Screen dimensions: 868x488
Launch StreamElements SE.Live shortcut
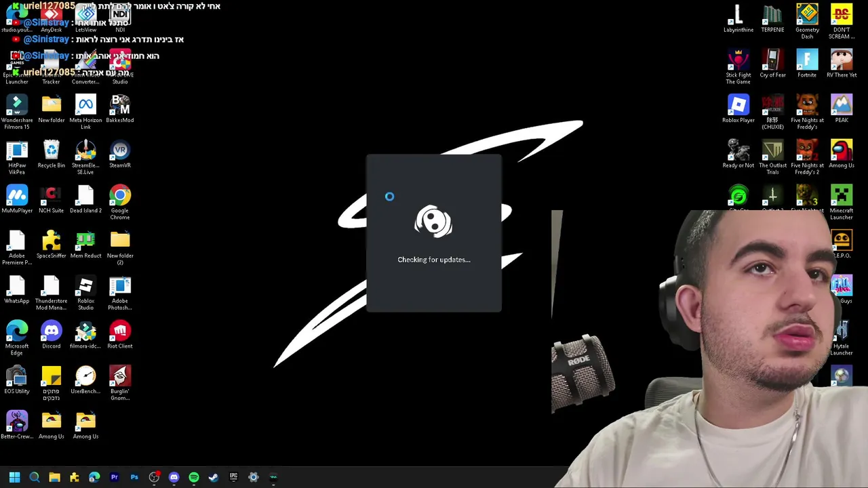(x=85, y=157)
